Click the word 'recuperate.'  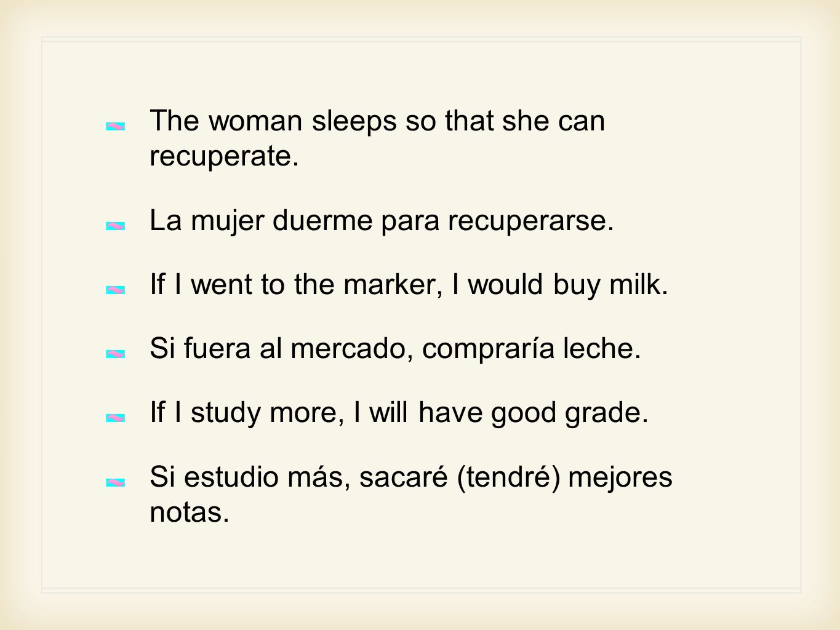[x=225, y=156]
